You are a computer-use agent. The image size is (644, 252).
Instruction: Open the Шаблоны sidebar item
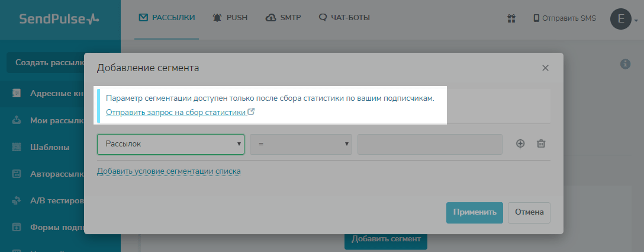(x=50, y=147)
